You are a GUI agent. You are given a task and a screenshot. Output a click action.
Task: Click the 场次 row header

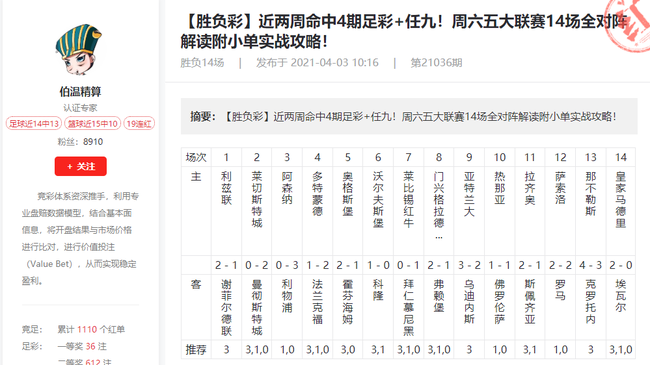coord(196,157)
